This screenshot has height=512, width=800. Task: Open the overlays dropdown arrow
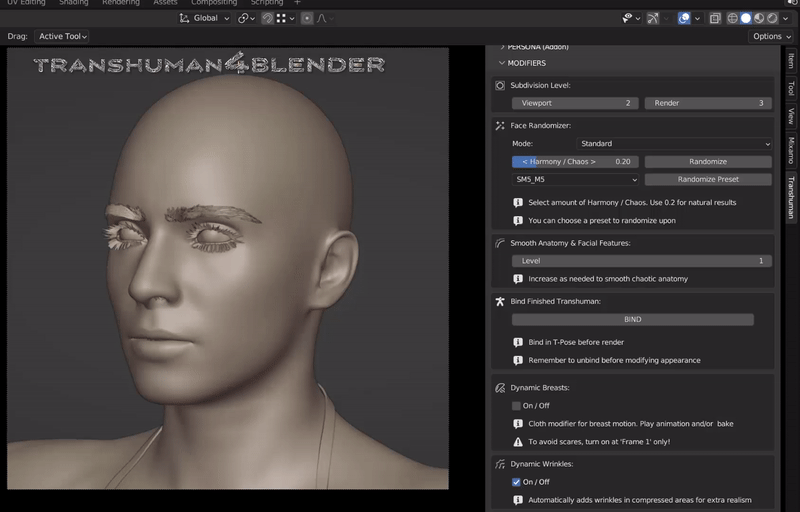click(x=697, y=18)
